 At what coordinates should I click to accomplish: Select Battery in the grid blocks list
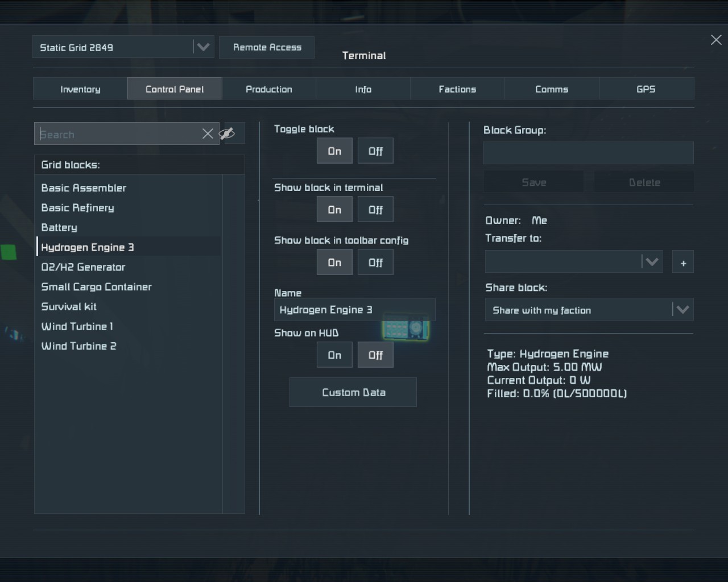pos(59,227)
